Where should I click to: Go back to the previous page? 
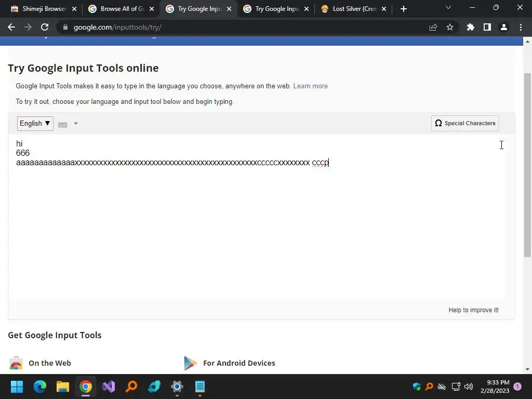tap(11, 27)
